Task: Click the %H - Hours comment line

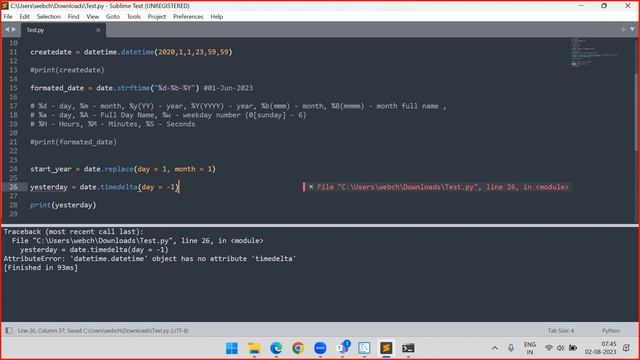Action: coord(113,124)
